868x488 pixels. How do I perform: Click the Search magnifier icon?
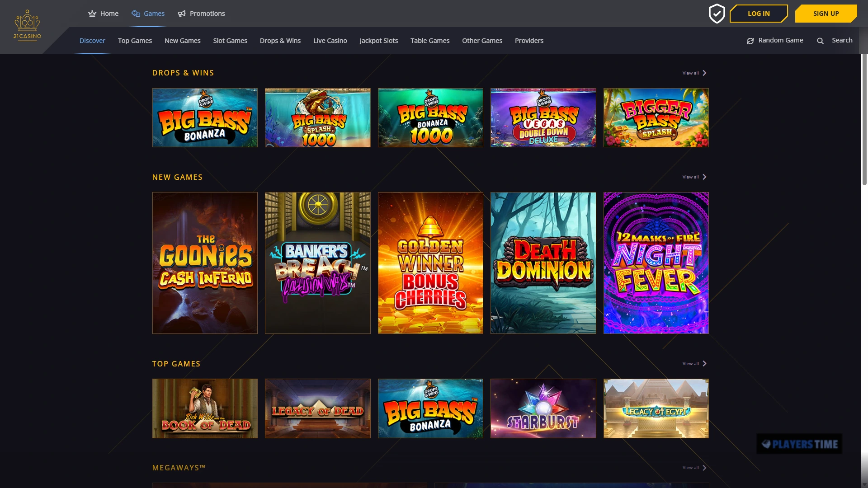(820, 41)
